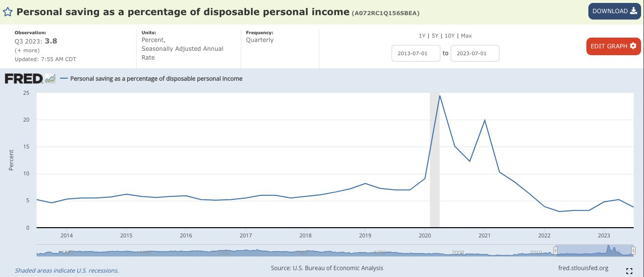Viewport: 644px width, 277px height.
Task: Click the favorite star icon beside the title
Action: pos(8,11)
